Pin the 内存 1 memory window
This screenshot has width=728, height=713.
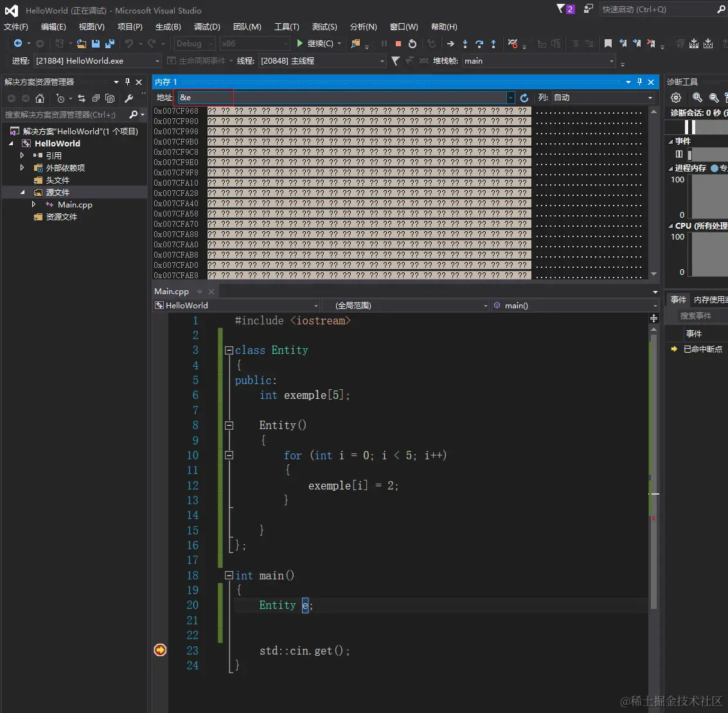(x=639, y=82)
